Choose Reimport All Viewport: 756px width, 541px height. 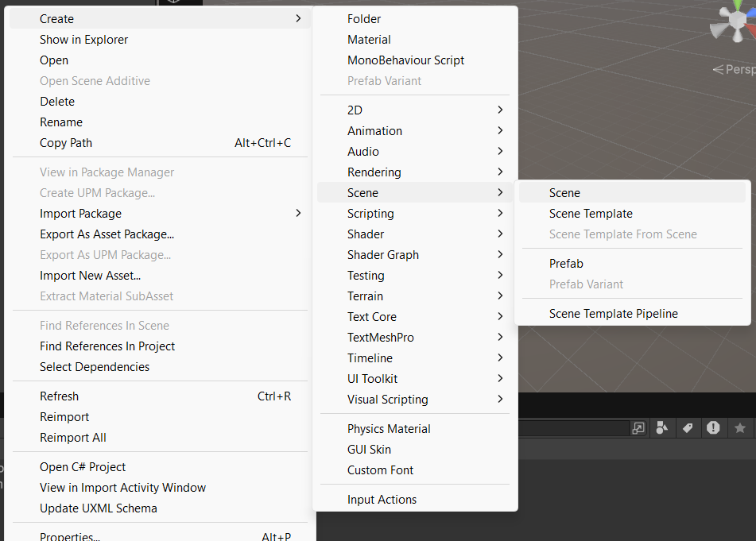(x=160, y=438)
